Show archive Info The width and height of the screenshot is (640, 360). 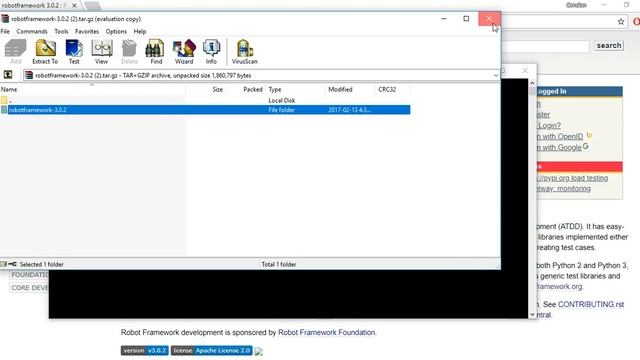tap(211, 52)
